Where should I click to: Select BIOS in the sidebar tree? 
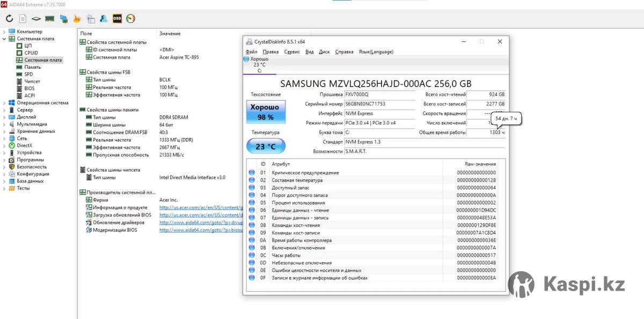coord(29,89)
